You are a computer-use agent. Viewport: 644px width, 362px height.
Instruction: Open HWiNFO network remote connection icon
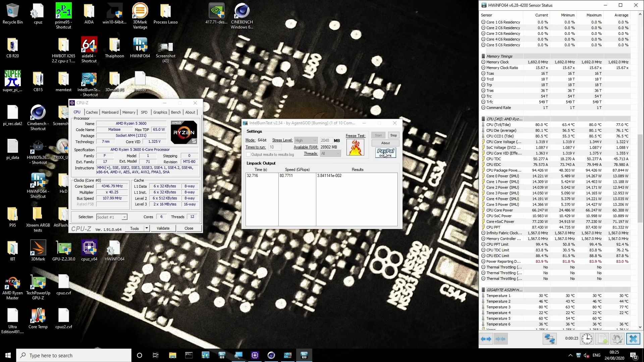[x=549, y=339]
